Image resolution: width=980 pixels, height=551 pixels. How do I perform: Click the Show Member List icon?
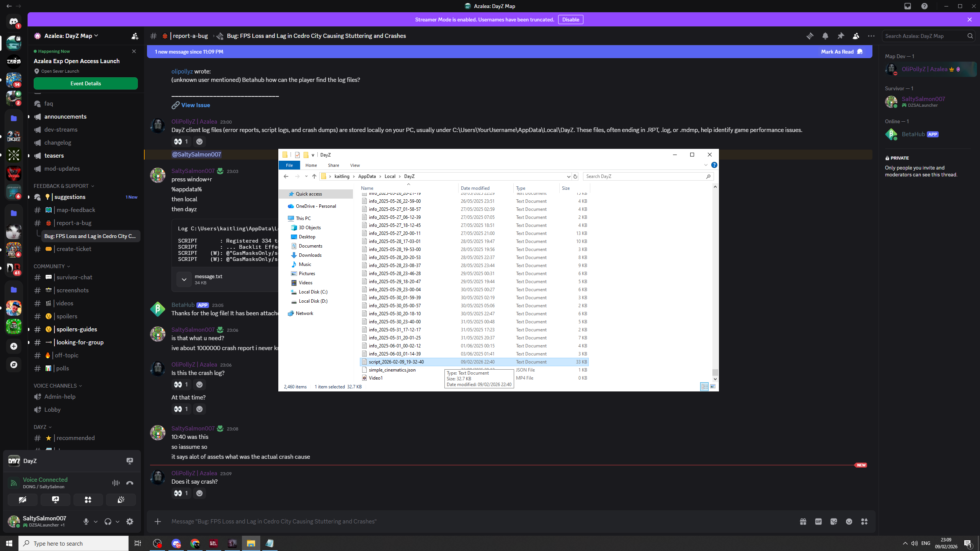click(856, 36)
